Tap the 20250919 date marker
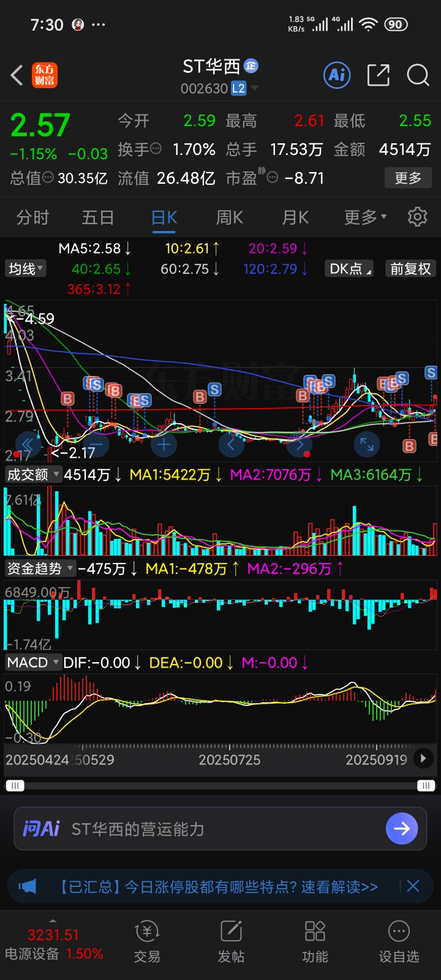The image size is (441, 980). 377,760
